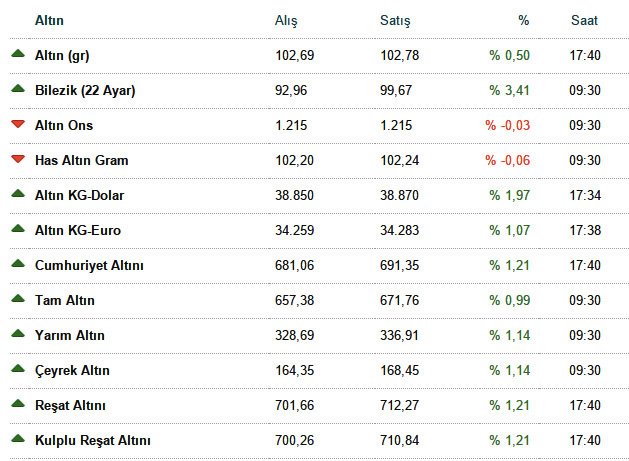Click red down arrow beside Altın Ons
629x461 pixels.
point(17,125)
